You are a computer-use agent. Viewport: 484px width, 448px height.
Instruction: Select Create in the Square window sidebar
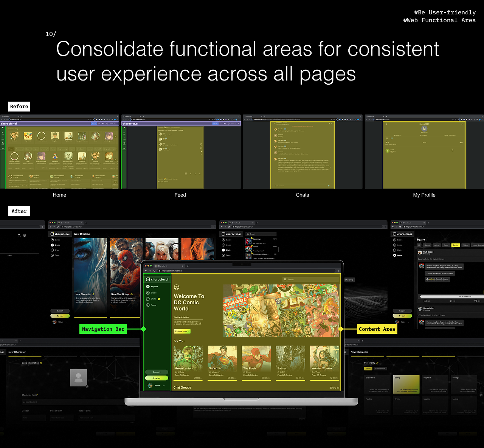[397, 245]
